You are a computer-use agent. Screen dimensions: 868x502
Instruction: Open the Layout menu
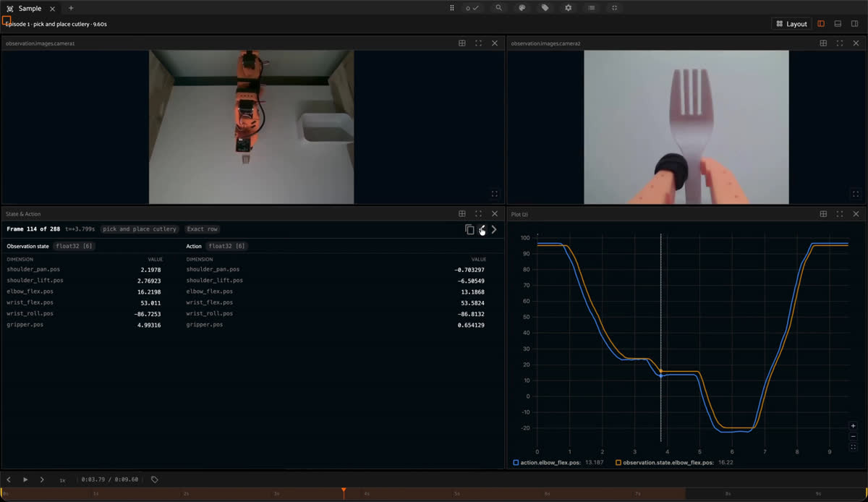pyautogui.click(x=791, y=24)
